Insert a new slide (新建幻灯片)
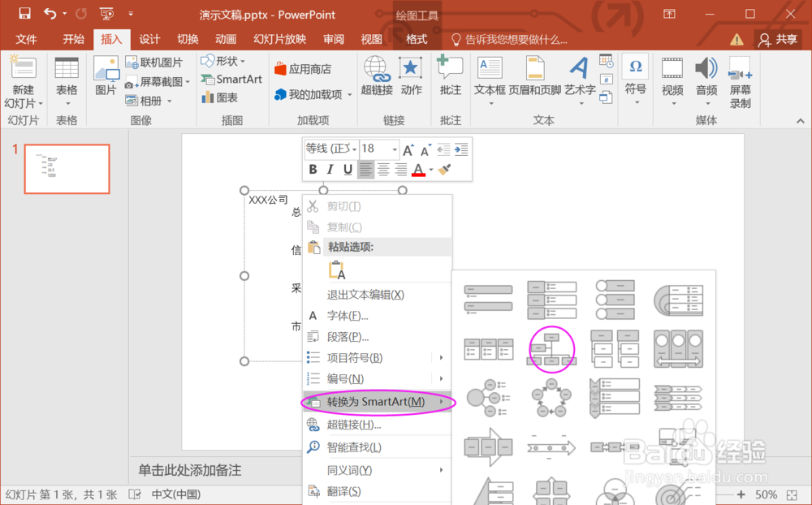The image size is (812, 505). (24, 82)
